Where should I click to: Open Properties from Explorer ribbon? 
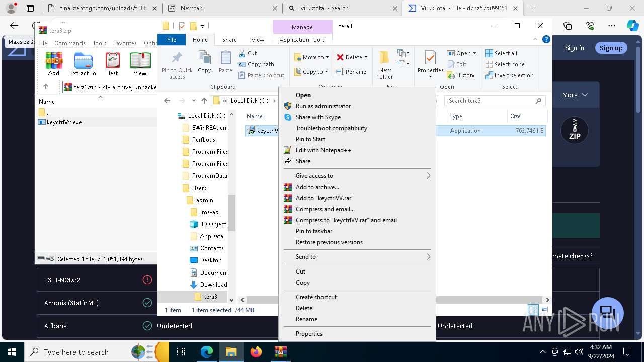pos(431,65)
